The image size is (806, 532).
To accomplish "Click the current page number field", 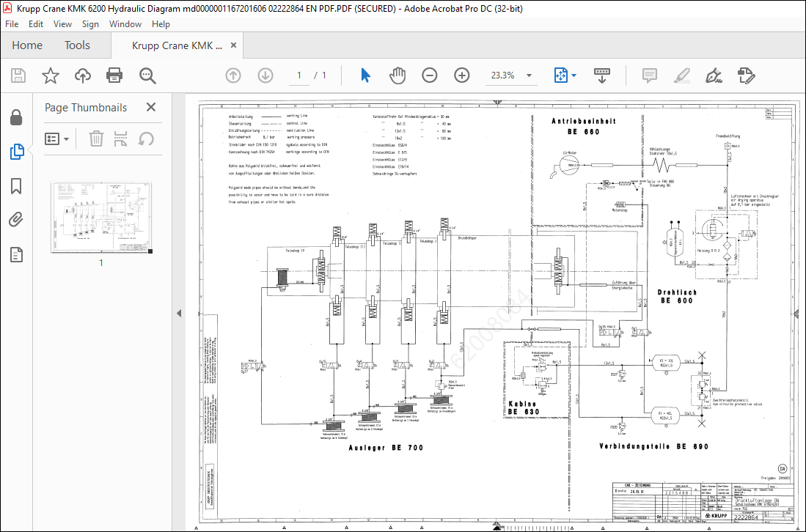I will pyautogui.click(x=298, y=75).
